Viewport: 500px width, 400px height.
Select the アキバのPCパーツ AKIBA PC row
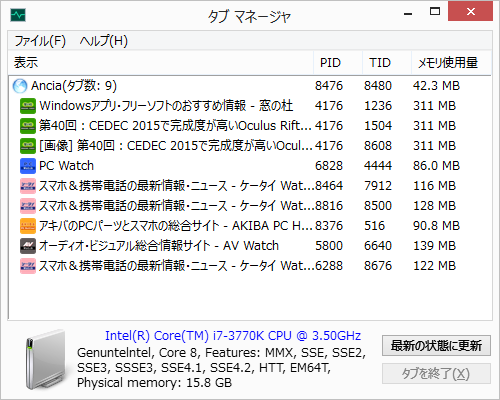point(250,226)
